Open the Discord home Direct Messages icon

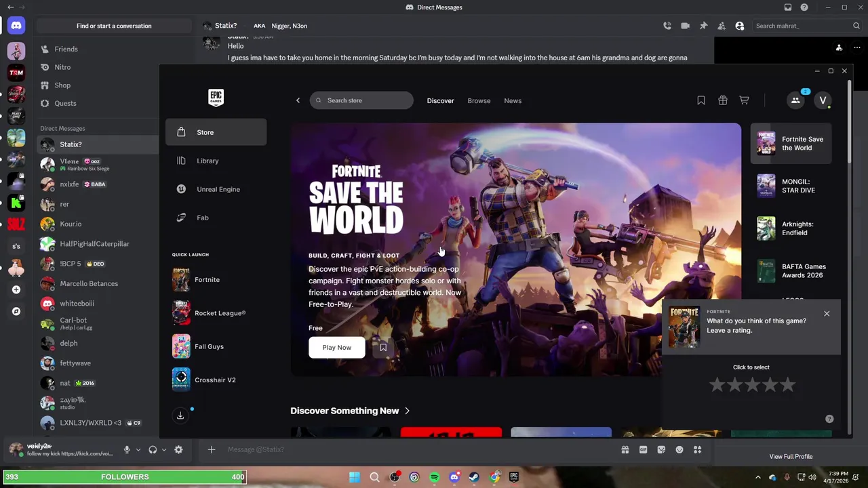16,26
